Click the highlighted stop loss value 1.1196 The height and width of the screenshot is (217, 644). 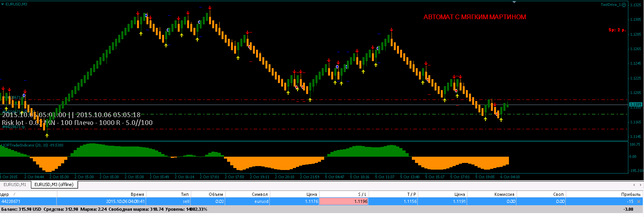[344, 201]
